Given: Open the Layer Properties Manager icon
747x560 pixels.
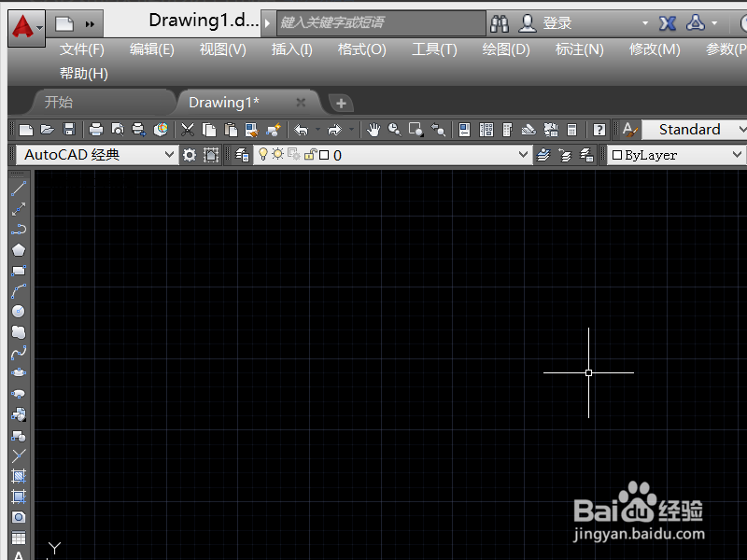Looking at the screenshot, I should (242, 155).
